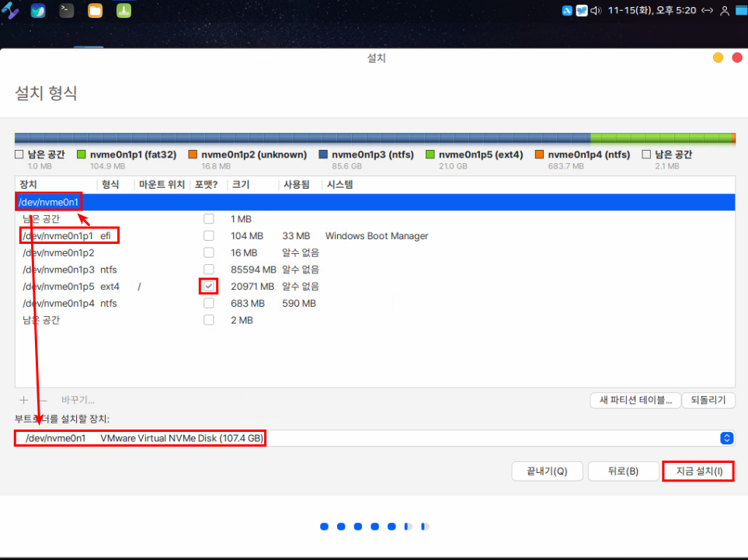The height and width of the screenshot is (560, 748).
Task: Sort partitions by the 크기 column header
Action: click(241, 185)
